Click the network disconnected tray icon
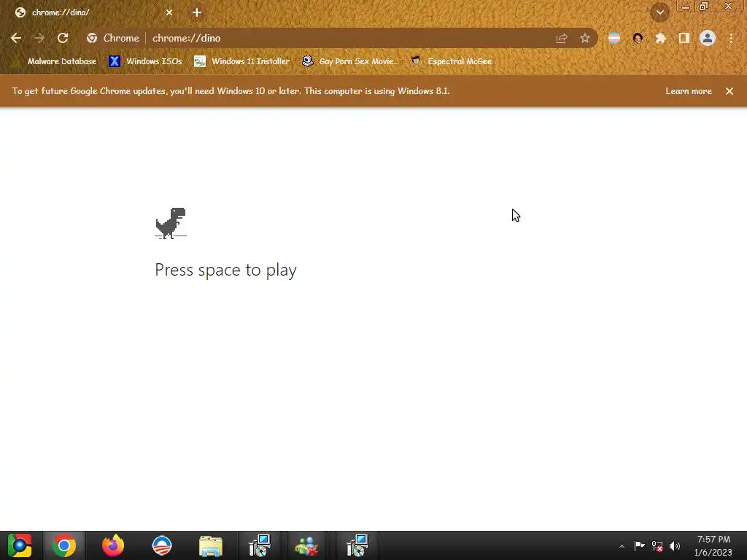Screen dimensions: 747x560 [x=657, y=545]
